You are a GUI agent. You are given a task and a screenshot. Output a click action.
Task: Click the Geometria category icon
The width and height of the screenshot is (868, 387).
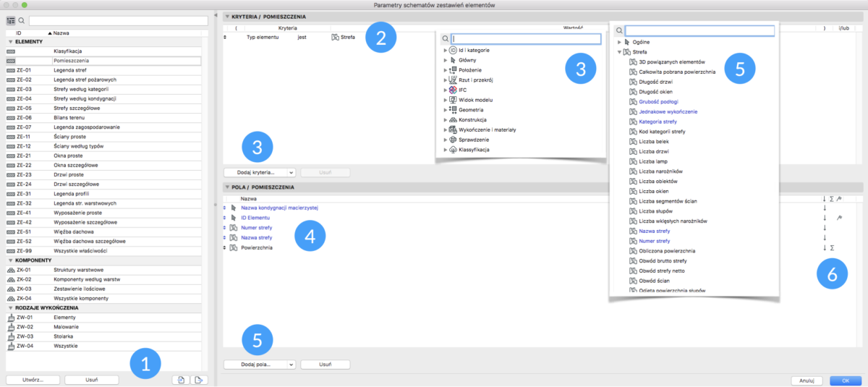(453, 109)
